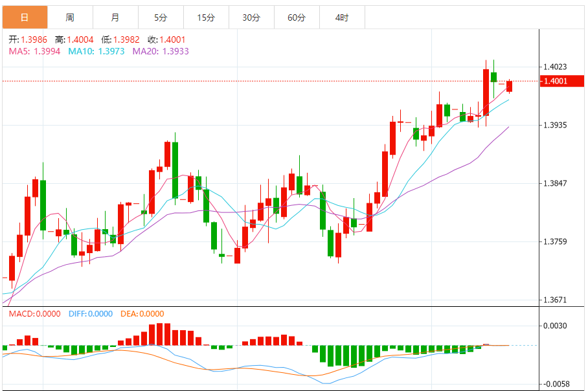Open the 5分 five-minute chart tab
This screenshot has width=588, height=391.
click(161, 17)
